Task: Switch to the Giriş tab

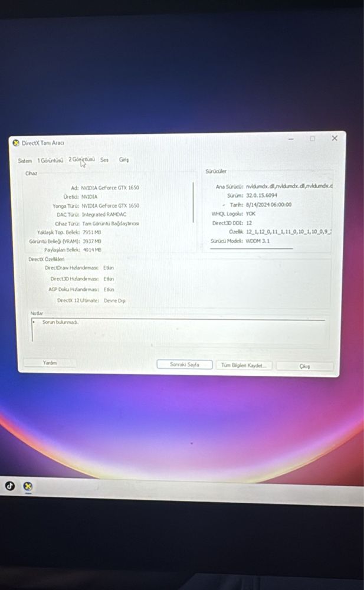Action: (x=124, y=159)
